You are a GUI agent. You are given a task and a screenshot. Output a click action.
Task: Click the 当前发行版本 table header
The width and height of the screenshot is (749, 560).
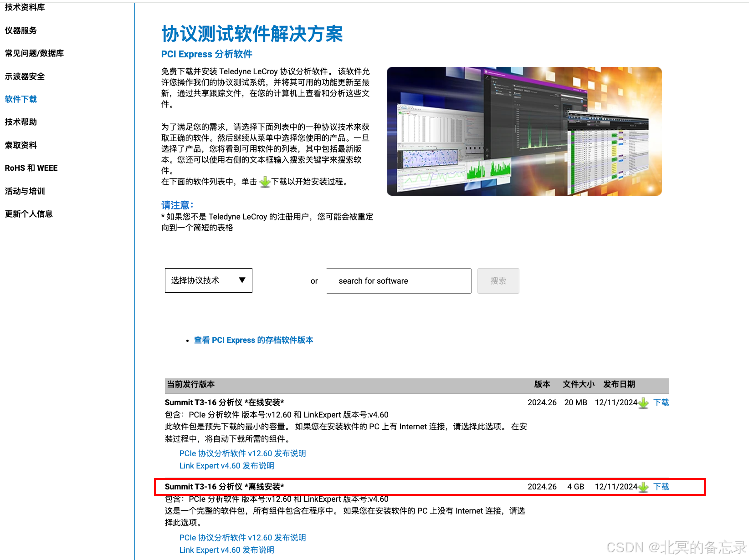[190, 384]
